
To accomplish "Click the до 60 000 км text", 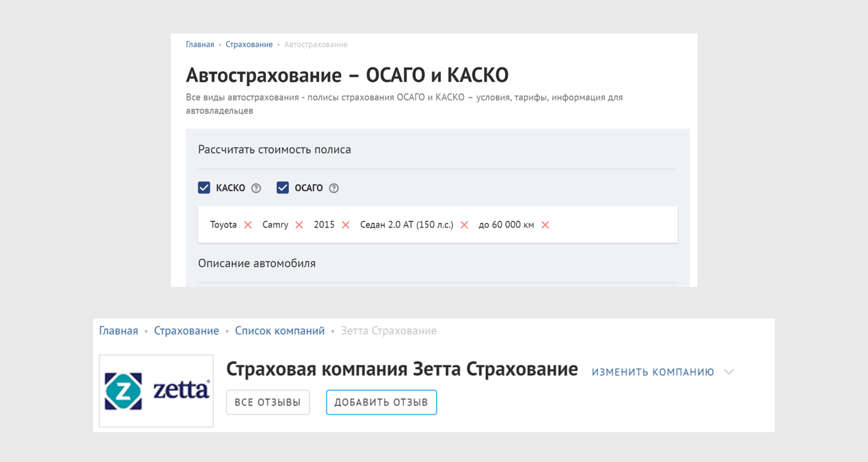I will point(506,225).
